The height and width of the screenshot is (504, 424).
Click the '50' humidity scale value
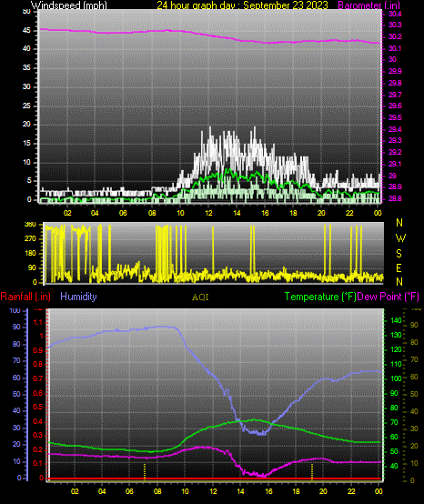(16, 394)
